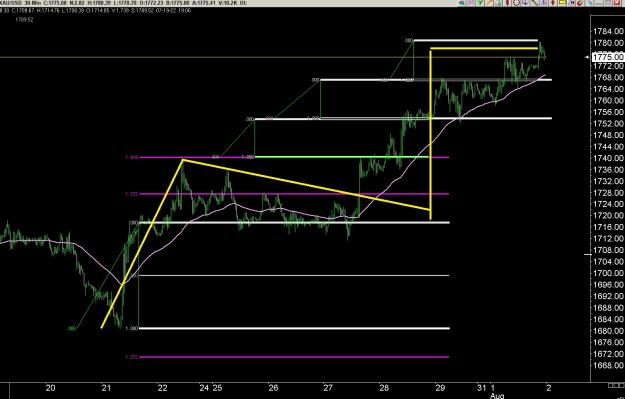Close the chart window with red X
625x399 pixels.
pos(617,3)
